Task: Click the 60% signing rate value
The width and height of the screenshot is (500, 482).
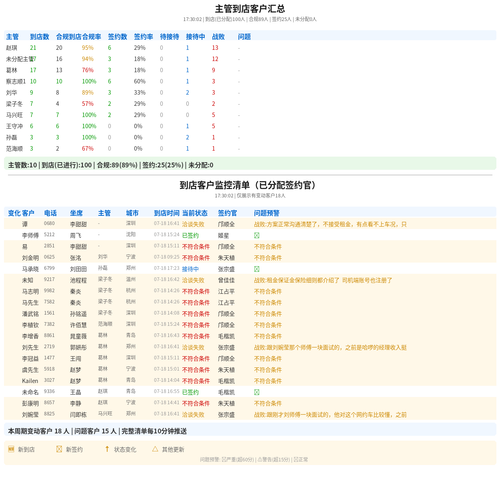Action: 140,81
